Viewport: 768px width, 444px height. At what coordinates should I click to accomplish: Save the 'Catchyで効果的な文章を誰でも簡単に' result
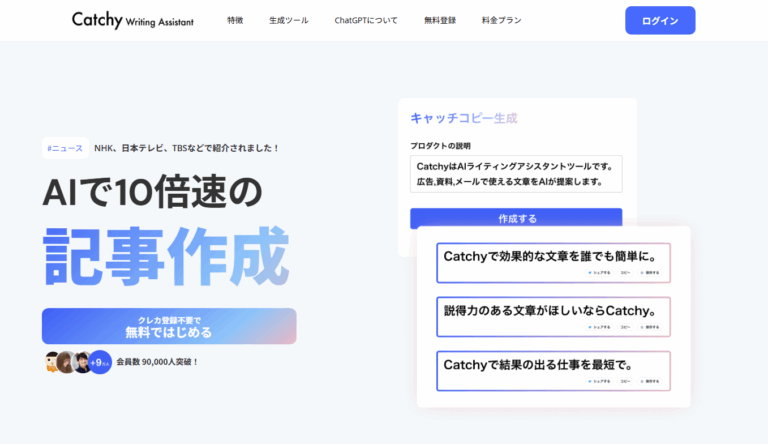(650, 273)
